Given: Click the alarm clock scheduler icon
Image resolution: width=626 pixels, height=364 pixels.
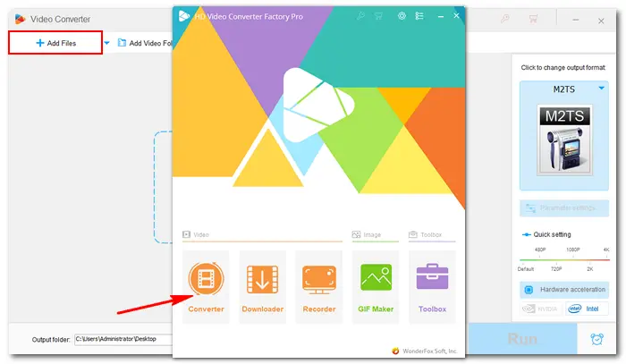Looking at the screenshot, I should click(x=596, y=339).
